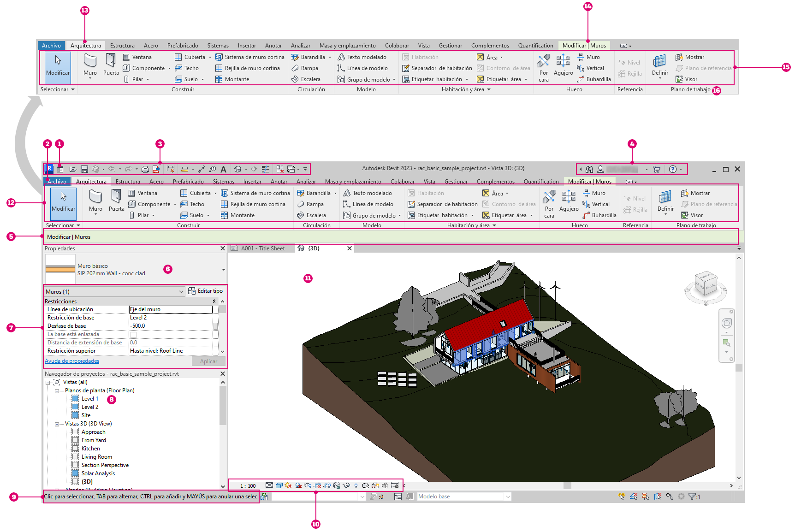Click the user sign-in icon
Screen dimensions: 801x532
pos(600,169)
